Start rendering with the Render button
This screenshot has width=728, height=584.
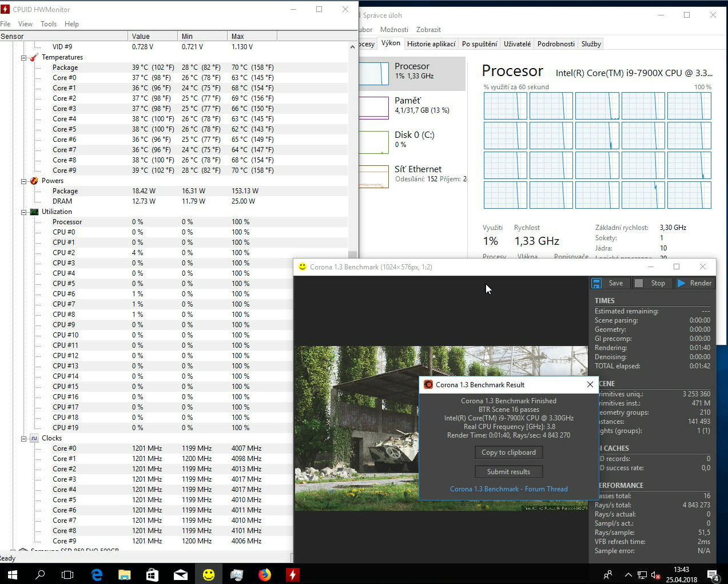pos(694,283)
